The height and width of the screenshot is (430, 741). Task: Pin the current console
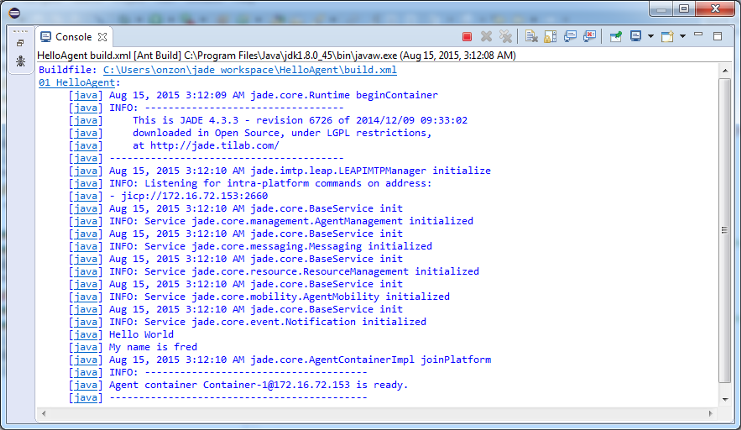click(615, 36)
